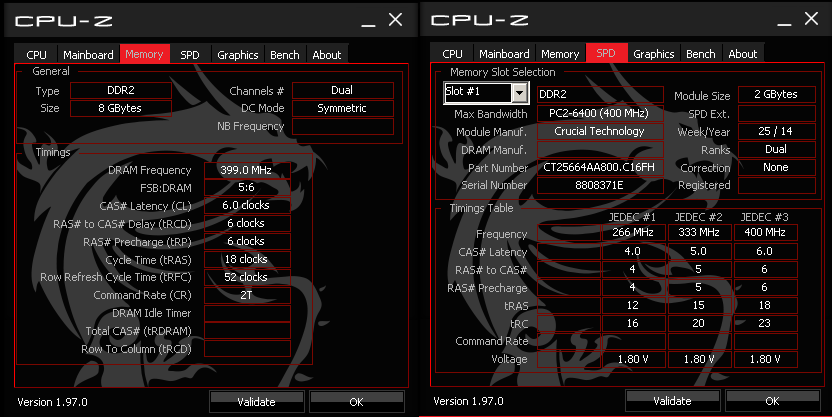
Task: Expand the Slot #1 memory slot dropdown
Action: point(519,93)
